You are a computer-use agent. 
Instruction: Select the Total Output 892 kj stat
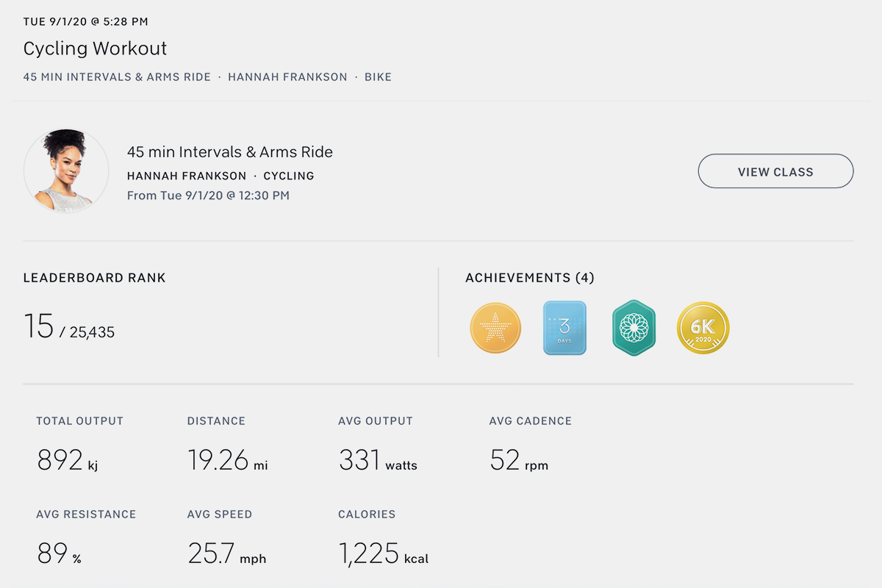pos(67,460)
